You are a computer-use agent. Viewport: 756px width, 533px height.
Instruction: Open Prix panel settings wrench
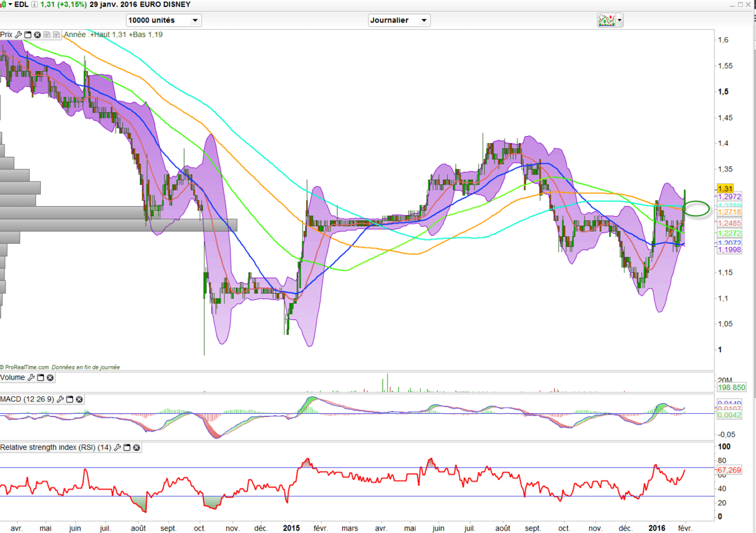tap(19, 35)
